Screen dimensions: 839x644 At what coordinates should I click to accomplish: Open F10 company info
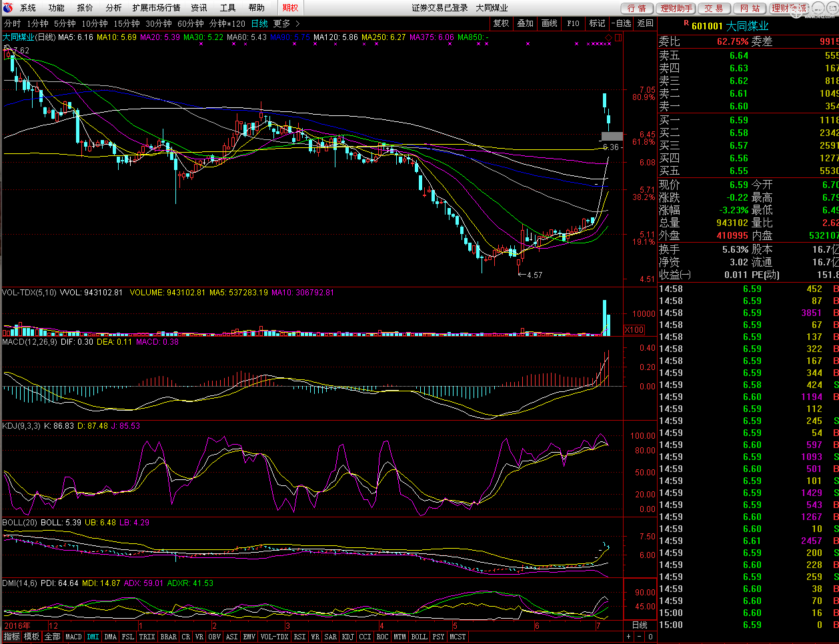(x=574, y=23)
